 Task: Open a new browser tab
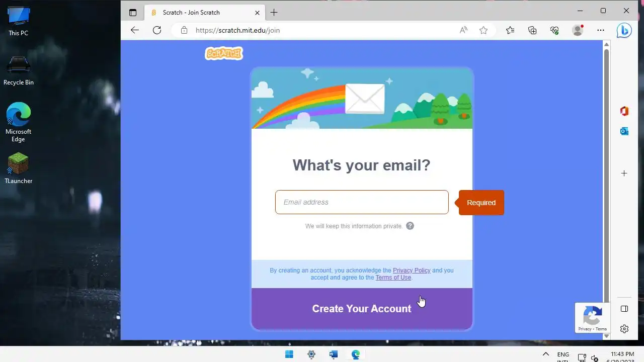click(274, 13)
